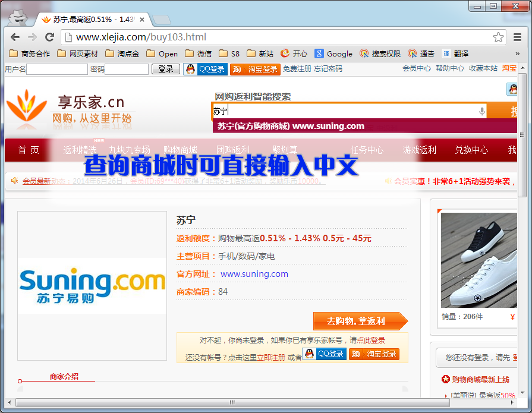
Task: Select the 苏宁(官方购物商城) search suggestion
Action: click(365, 126)
